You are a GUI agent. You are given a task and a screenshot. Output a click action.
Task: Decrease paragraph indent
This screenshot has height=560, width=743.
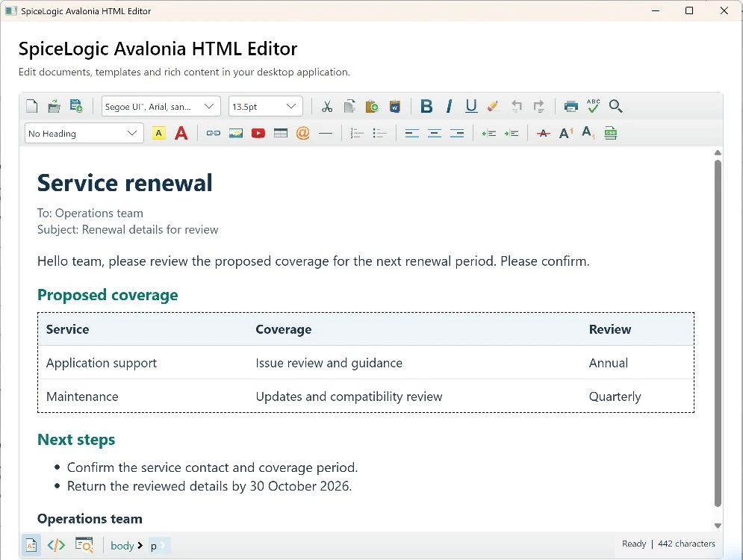488,133
